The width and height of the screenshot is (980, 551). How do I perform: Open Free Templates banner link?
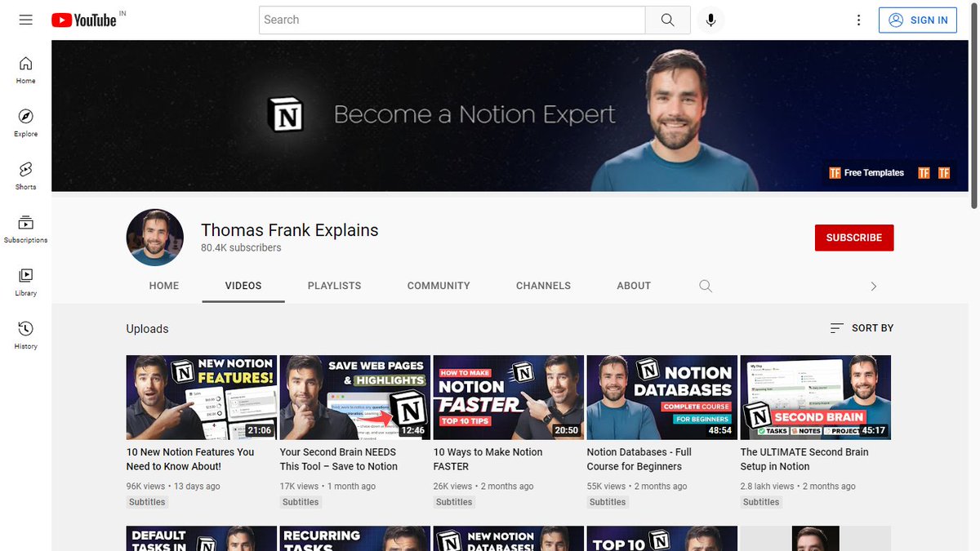(866, 173)
